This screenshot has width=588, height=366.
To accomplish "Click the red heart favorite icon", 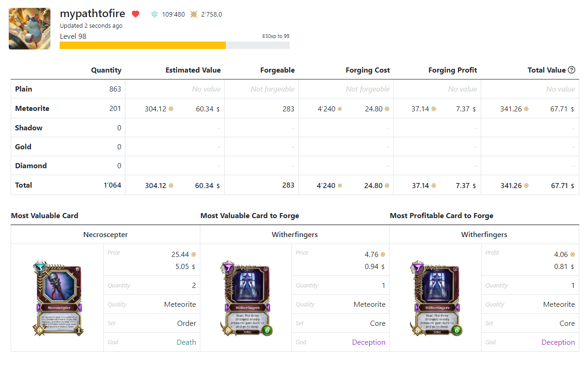I will (x=136, y=14).
